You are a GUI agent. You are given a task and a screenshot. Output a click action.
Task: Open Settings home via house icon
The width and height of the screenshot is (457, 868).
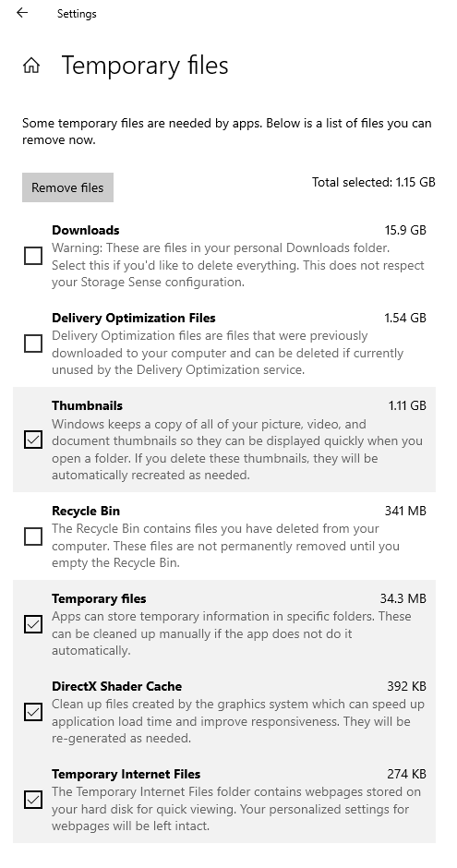pyautogui.click(x=31, y=66)
